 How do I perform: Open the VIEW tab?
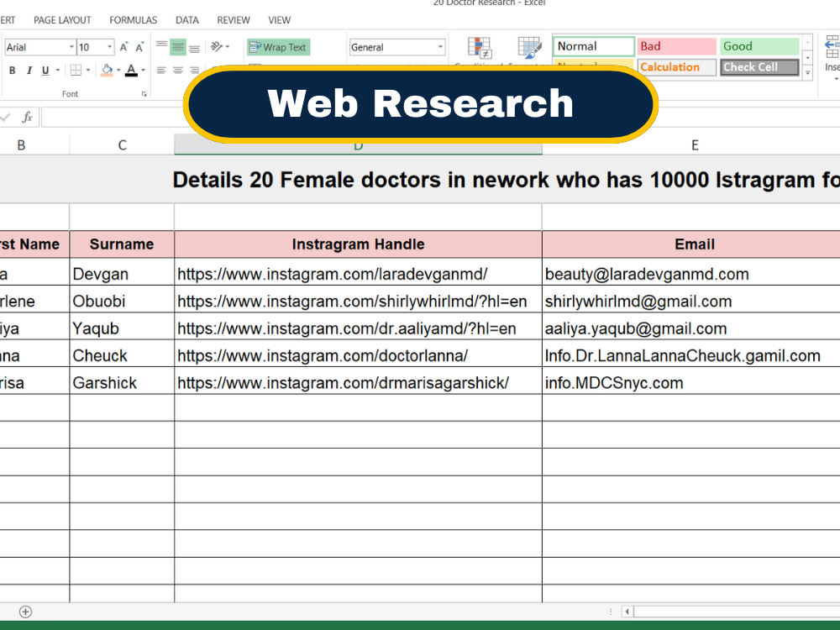pyautogui.click(x=279, y=20)
